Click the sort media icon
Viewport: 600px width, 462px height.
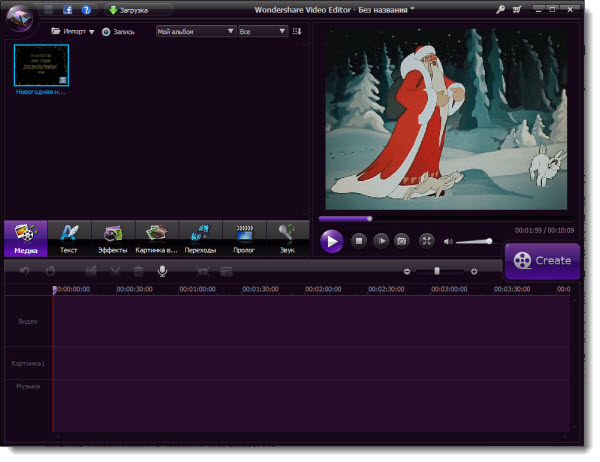(x=297, y=31)
